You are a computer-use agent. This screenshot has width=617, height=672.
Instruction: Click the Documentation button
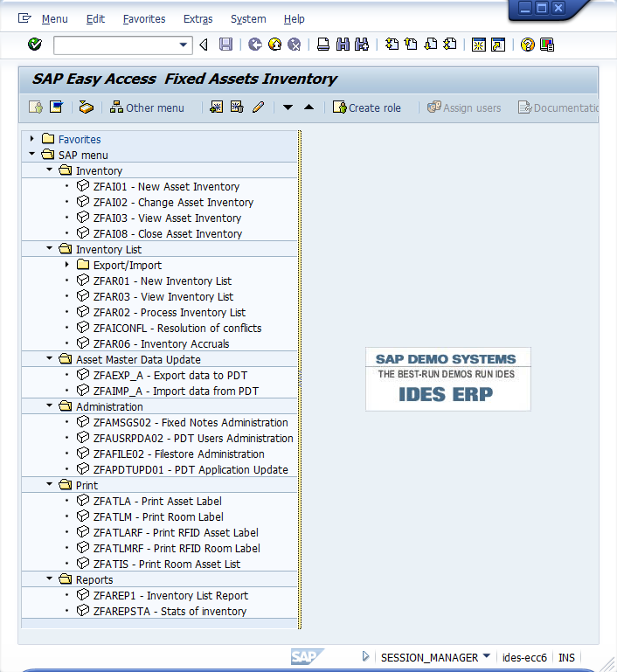pos(558,107)
